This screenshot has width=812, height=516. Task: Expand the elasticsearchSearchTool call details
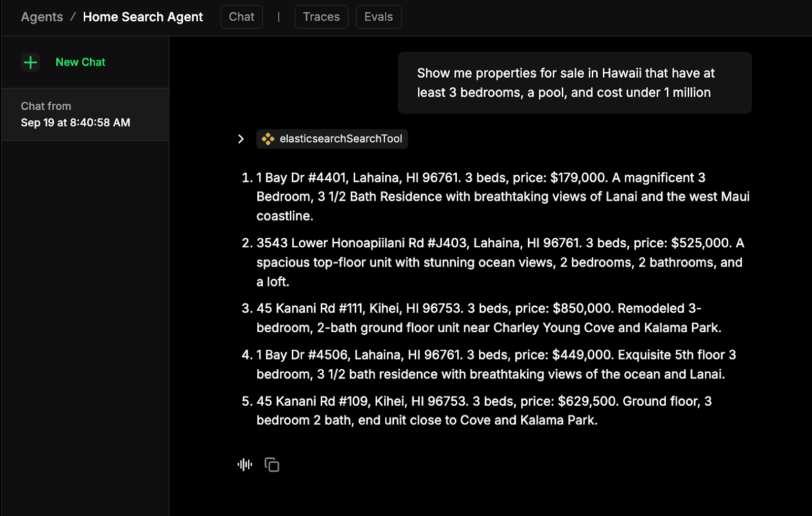point(240,139)
